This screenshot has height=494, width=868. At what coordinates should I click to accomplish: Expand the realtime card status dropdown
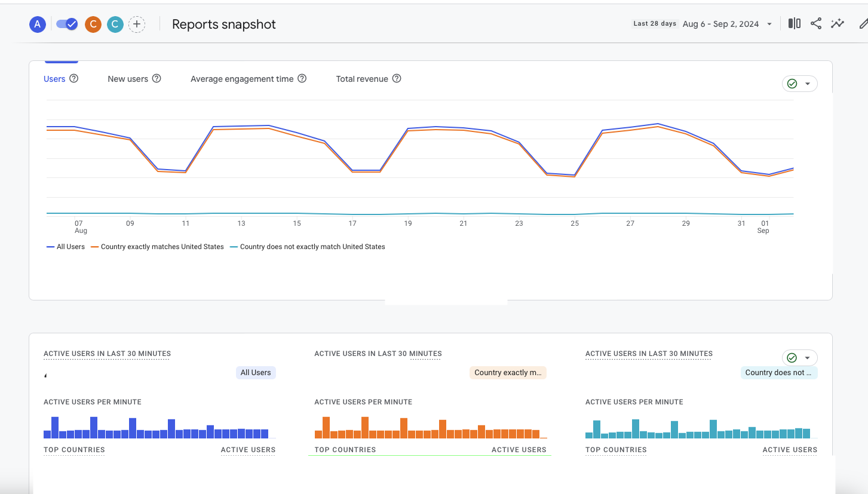799,358
